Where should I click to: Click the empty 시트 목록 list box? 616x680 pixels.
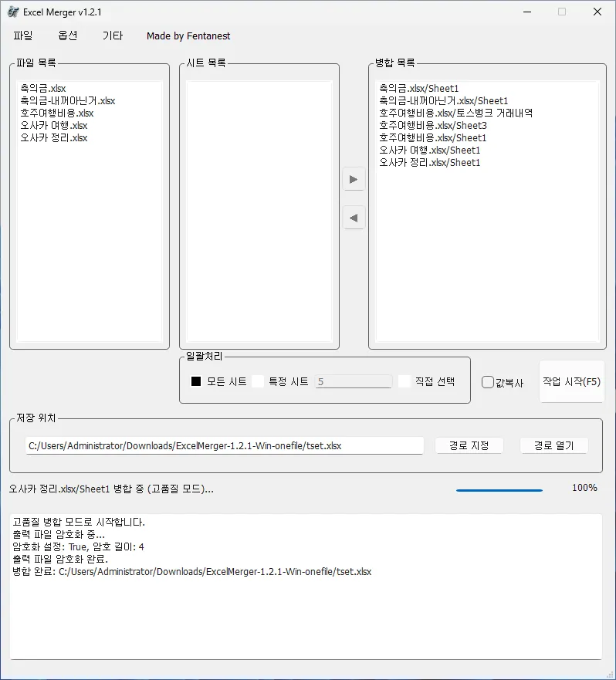coord(259,211)
